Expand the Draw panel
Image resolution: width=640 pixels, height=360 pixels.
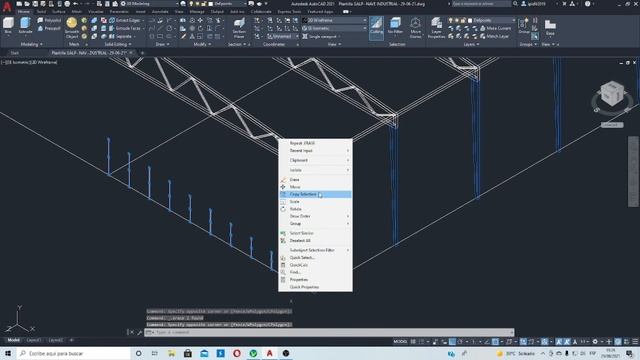pos(162,44)
